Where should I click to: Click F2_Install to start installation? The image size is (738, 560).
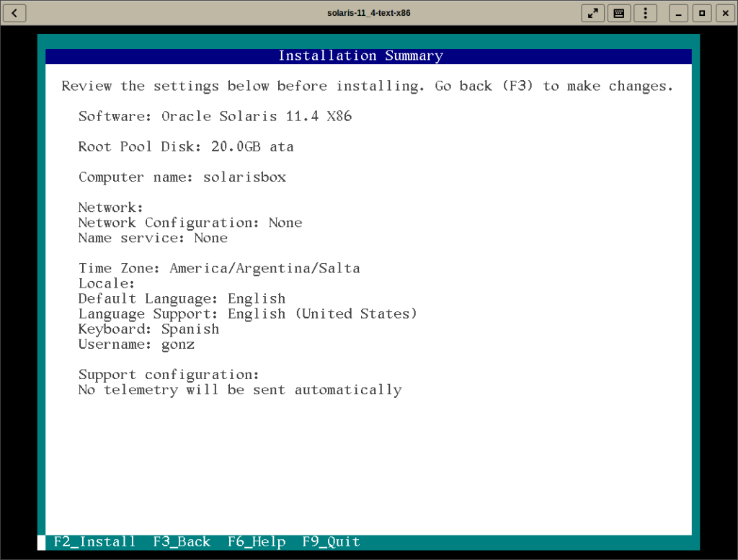(x=94, y=542)
